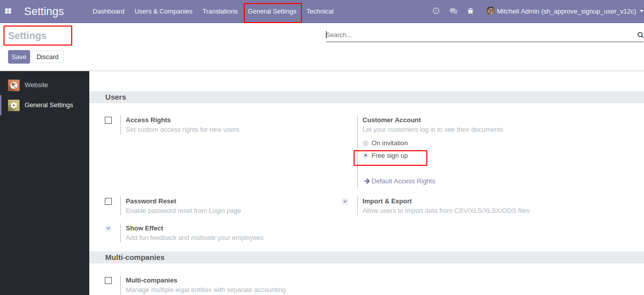Click 'Manage multiple legal entities' description

(x=206, y=290)
